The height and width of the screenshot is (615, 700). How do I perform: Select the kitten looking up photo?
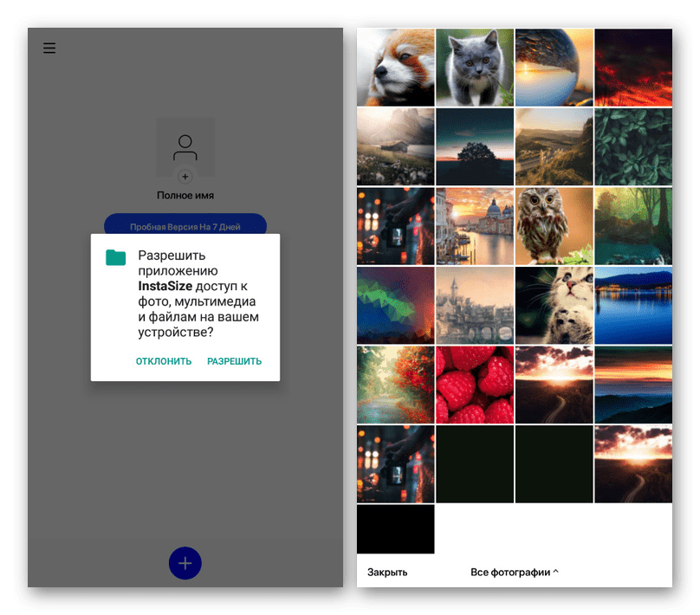[x=554, y=305]
